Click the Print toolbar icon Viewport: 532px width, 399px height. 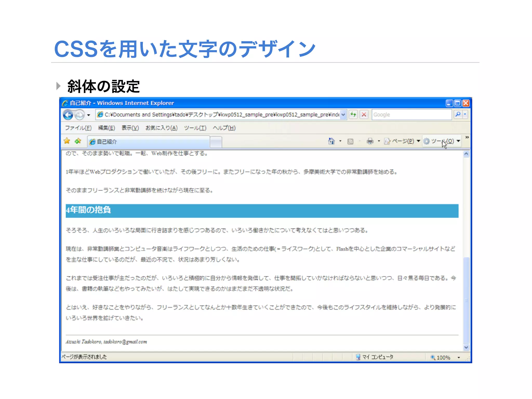pos(370,141)
